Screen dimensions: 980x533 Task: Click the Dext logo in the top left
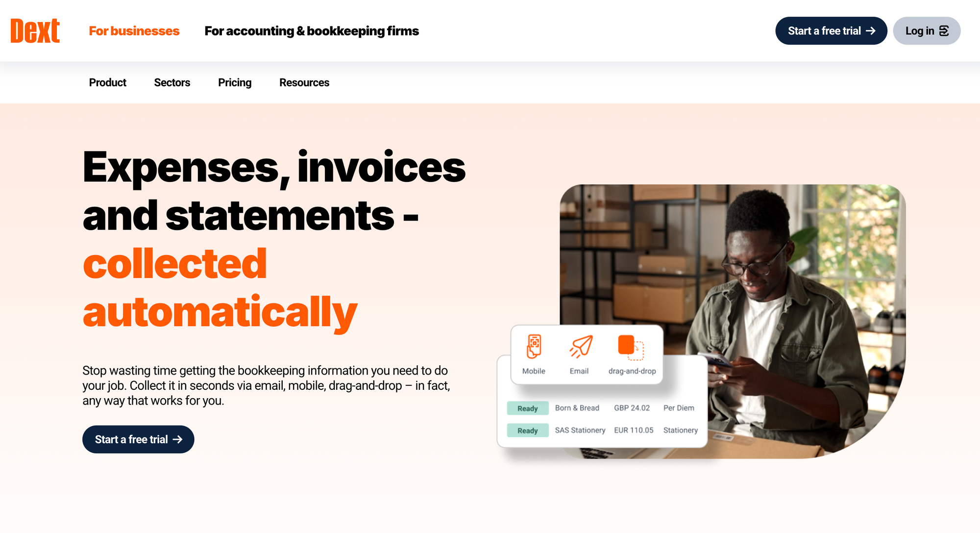[36, 30]
